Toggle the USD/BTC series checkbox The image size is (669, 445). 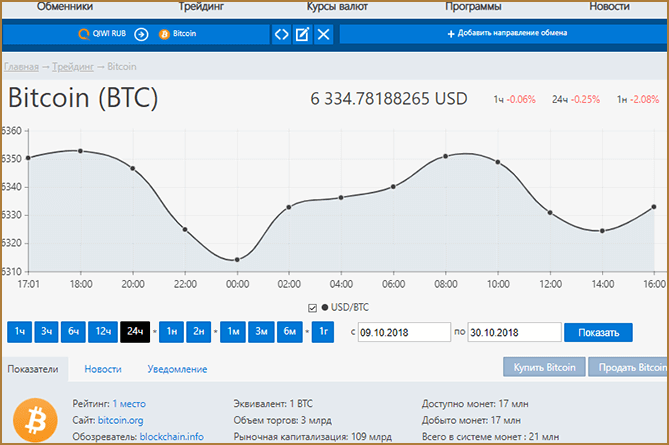[312, 308]
